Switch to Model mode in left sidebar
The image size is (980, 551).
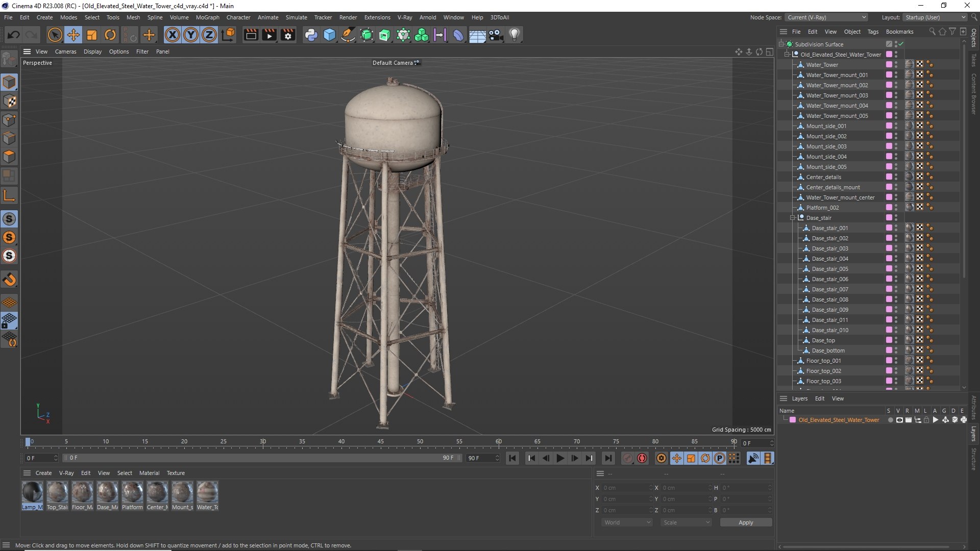(9, 82)
